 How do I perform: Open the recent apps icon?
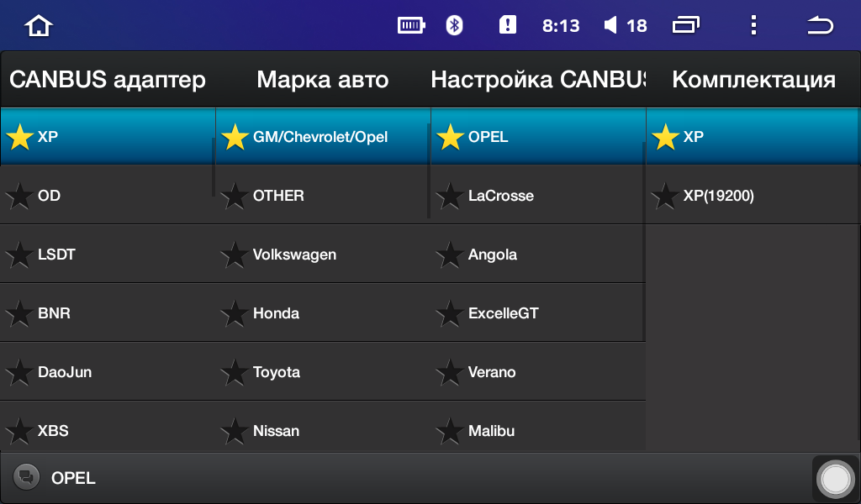686,25
